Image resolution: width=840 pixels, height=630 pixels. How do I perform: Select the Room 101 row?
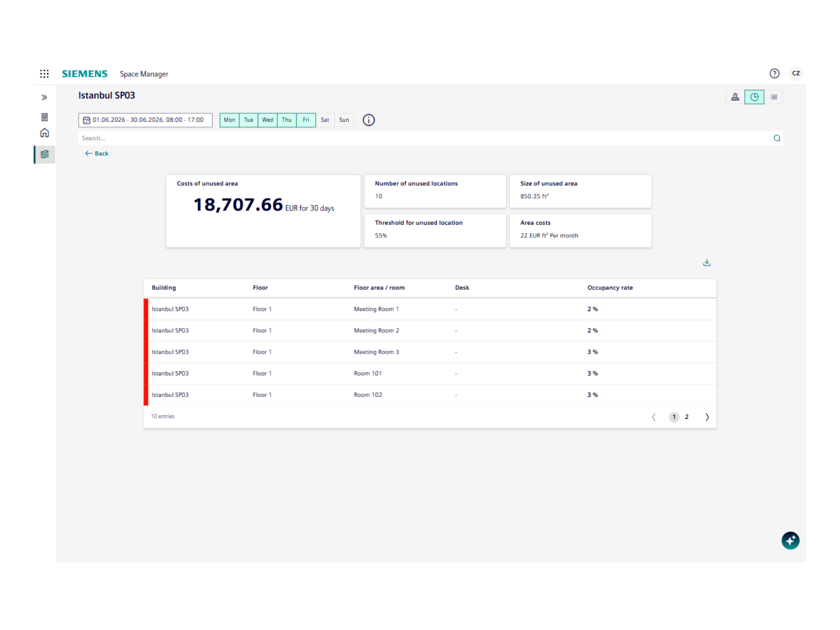pos(430,374)
